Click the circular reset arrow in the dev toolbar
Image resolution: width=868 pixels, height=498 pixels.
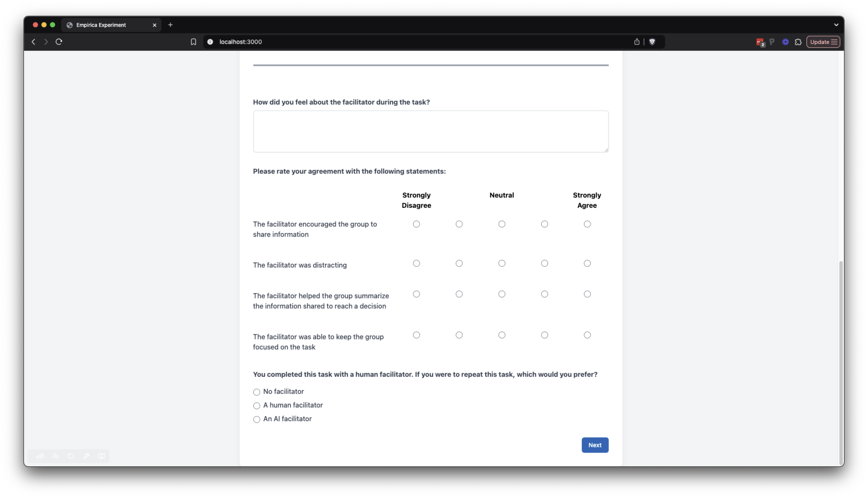(x=71, y=456)
